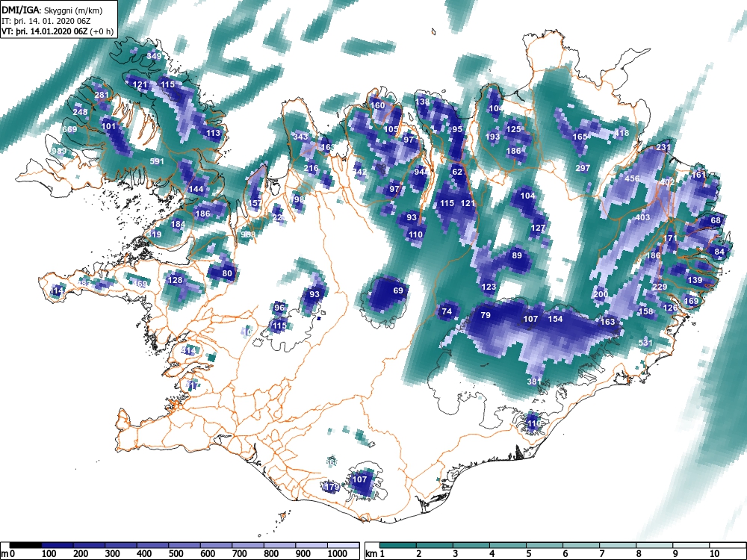Click the '281' visibility value in the Westfjords
Image resolution: width=747 pixels, height=560 pixels.
(x=102, y=95)
